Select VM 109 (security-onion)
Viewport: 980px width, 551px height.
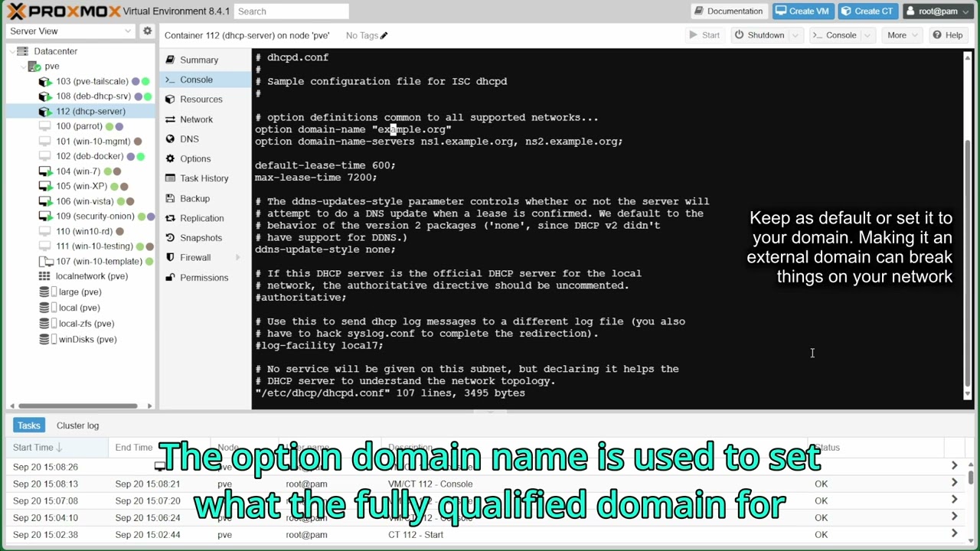point(95,216)
